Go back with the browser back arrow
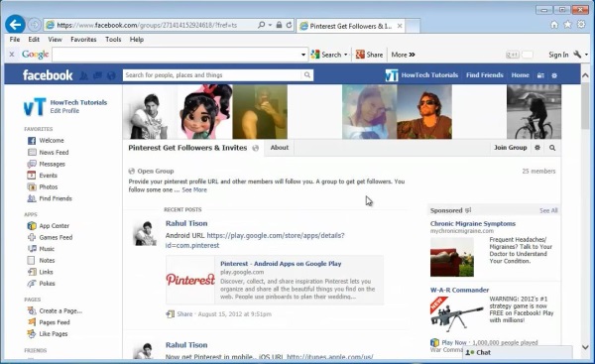The height and width of the screenshot is (364, 595). coord(15,25)
